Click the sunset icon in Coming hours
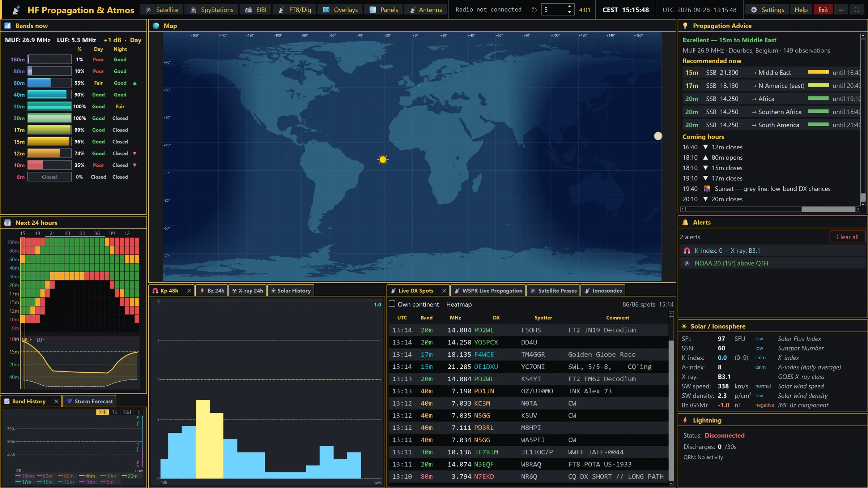The image size is (868, 488). point(707,189)
